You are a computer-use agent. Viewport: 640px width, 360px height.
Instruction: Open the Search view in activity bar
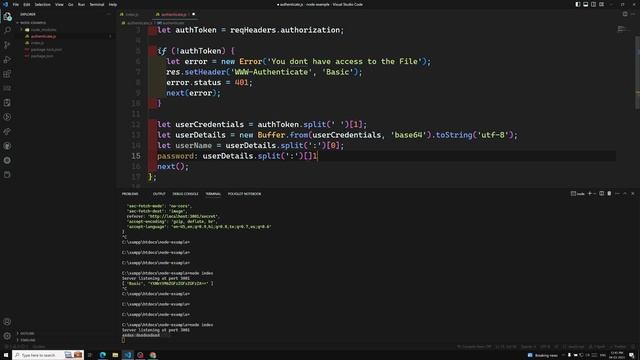(x=7, y=31)
